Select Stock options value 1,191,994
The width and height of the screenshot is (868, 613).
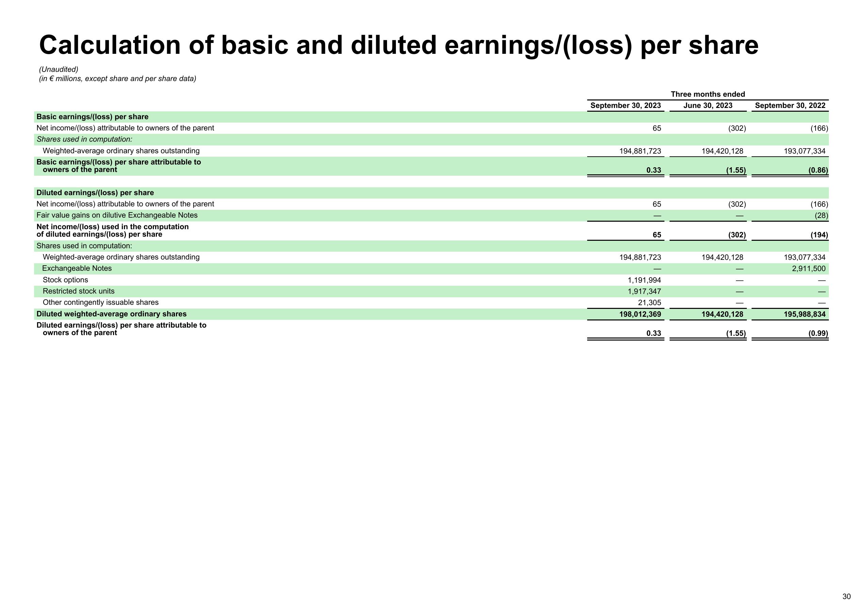click(x=644, y=280)
